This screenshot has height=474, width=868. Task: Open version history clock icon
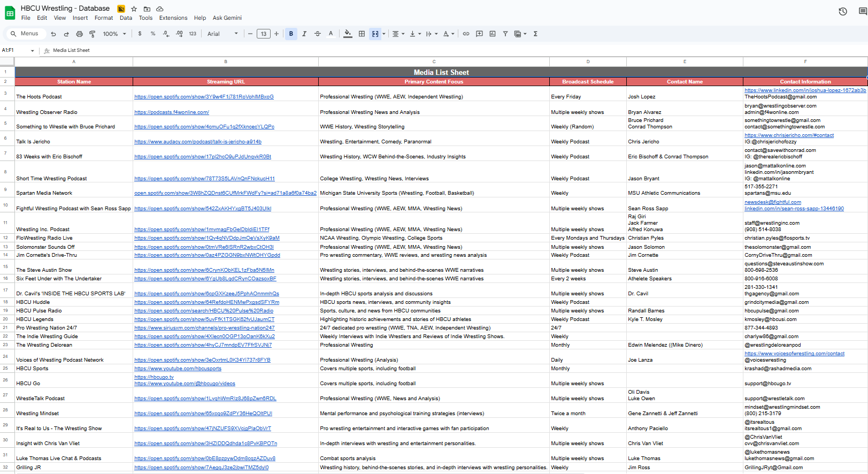coord(842,11)
